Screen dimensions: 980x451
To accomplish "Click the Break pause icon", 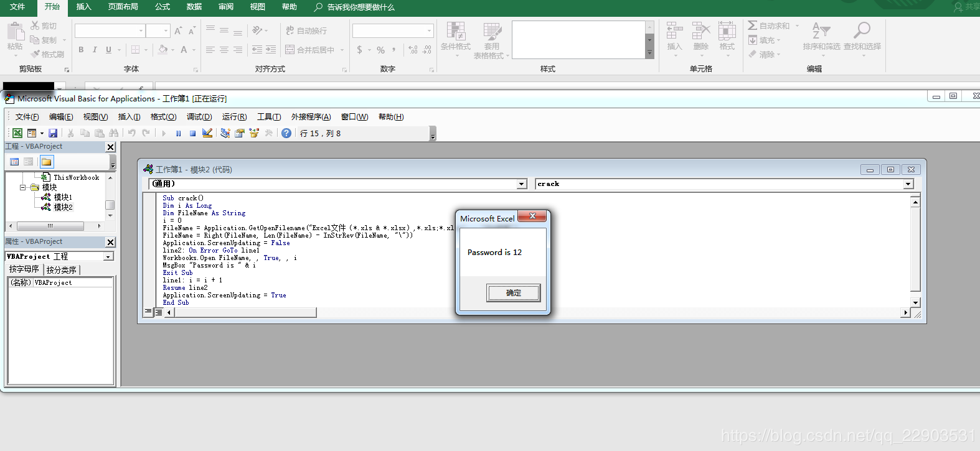I will point(179,133).
